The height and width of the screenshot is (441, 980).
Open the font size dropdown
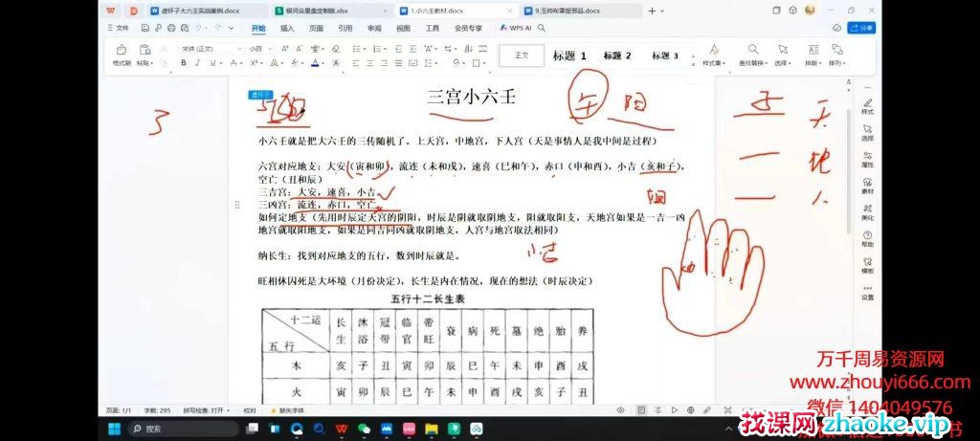tap(267, 48)
